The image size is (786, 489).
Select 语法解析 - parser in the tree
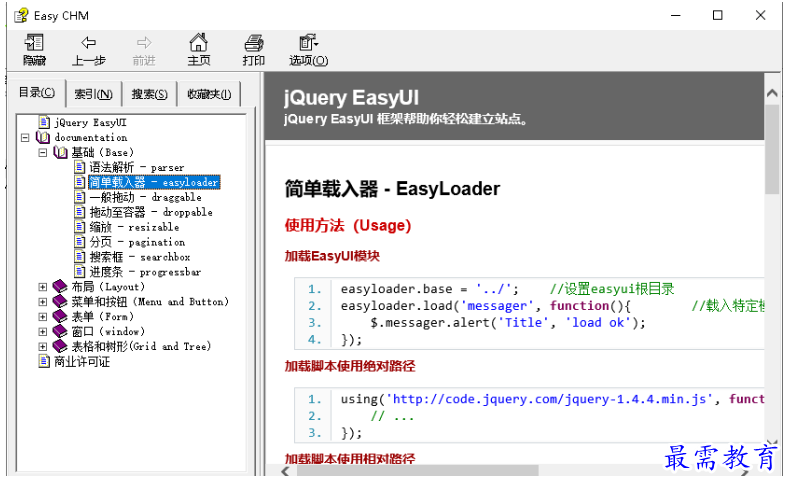(x=136, y=167)
